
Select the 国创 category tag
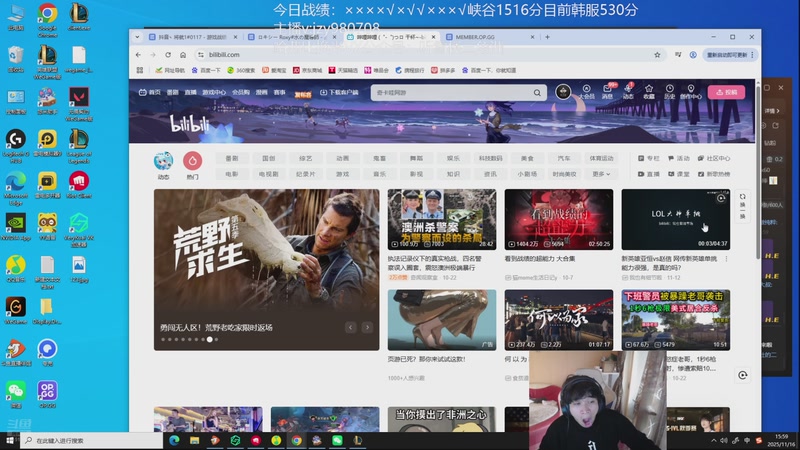(x=268, y=158)
